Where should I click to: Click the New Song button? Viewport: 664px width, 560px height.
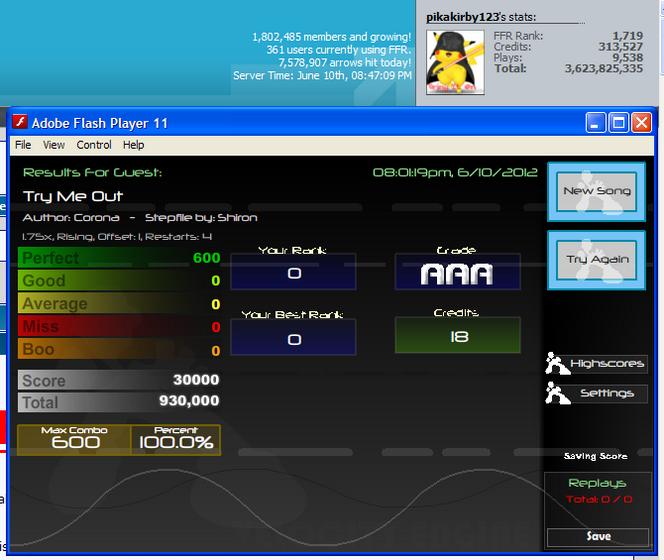coord(596,191)
